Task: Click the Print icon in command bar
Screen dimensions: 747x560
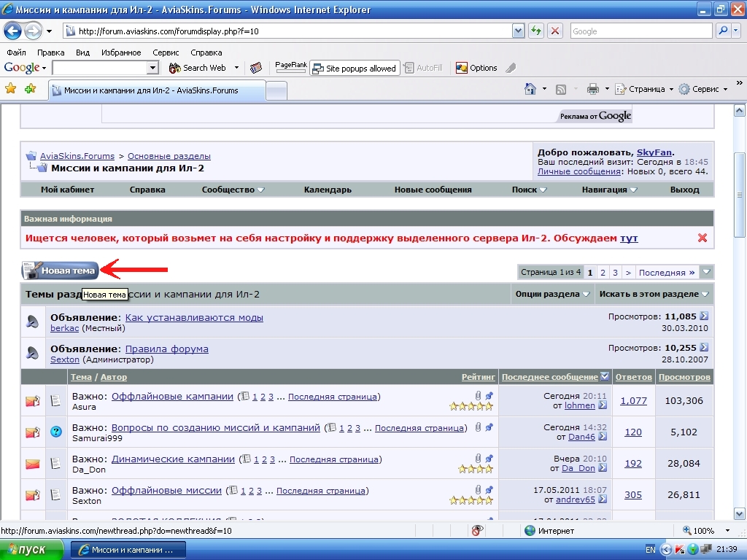Action: (x=592, y=89)
